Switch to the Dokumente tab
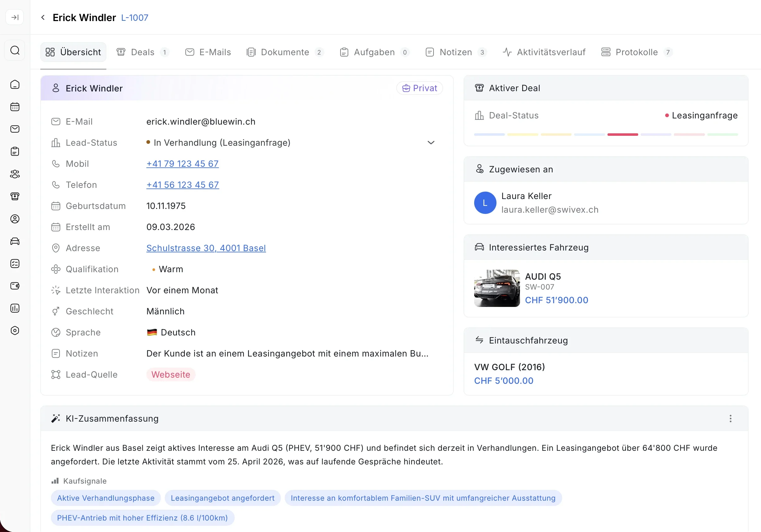Screen dimensions: 761x532 (x=285, y=52)
